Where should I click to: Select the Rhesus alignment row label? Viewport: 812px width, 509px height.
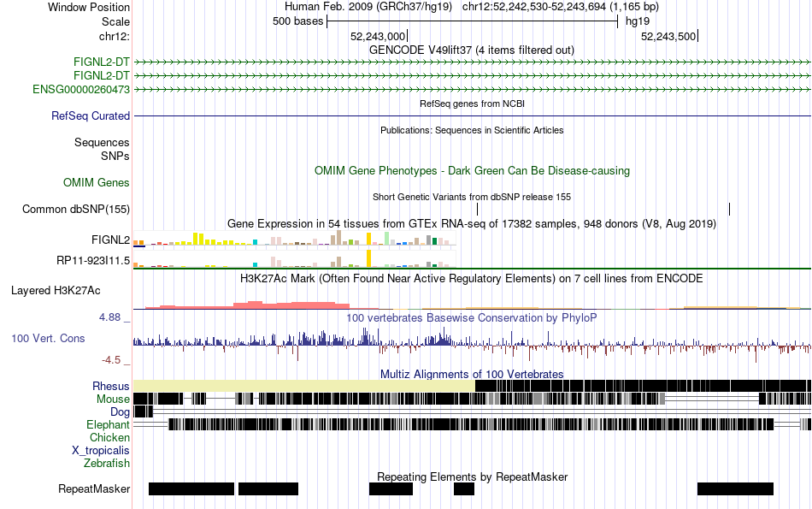(x=111, y=386)
